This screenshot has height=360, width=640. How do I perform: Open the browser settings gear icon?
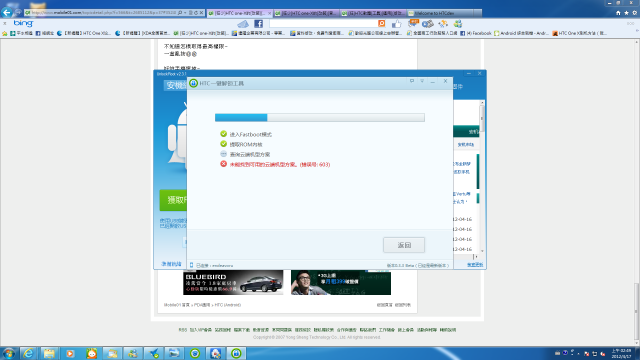634,13
